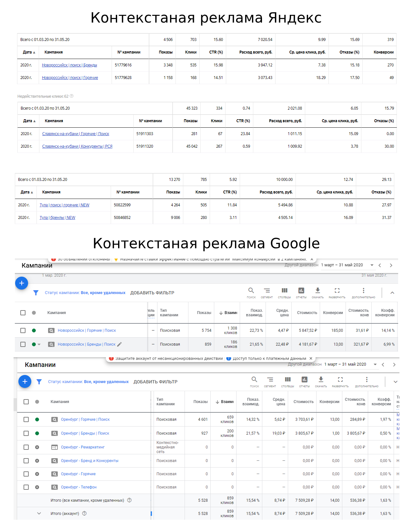This screenshot has height=532, width=413.
Task: Sort by Взаимодействия column in the Новороссийск table
Action: [x=228, y=313]
